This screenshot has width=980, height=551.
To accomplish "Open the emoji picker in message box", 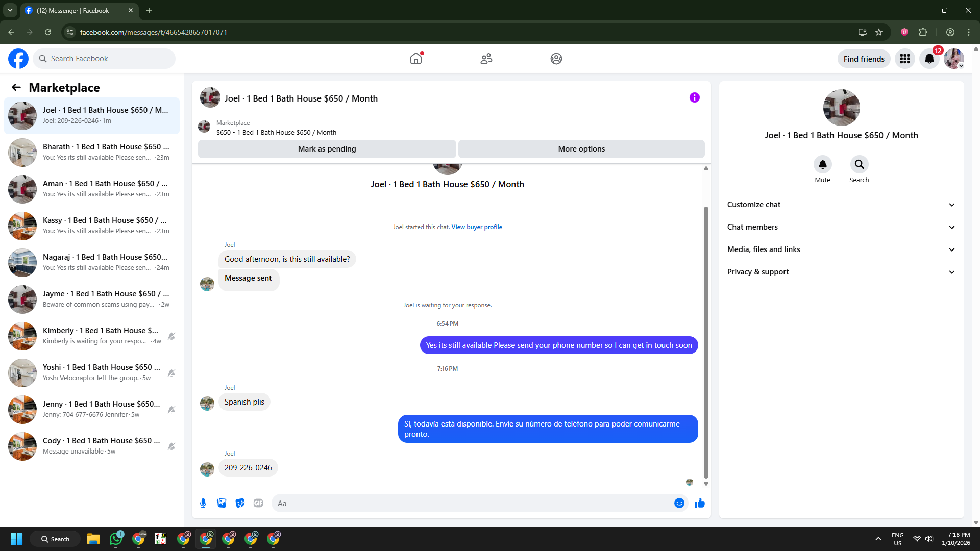I will 679,503.
